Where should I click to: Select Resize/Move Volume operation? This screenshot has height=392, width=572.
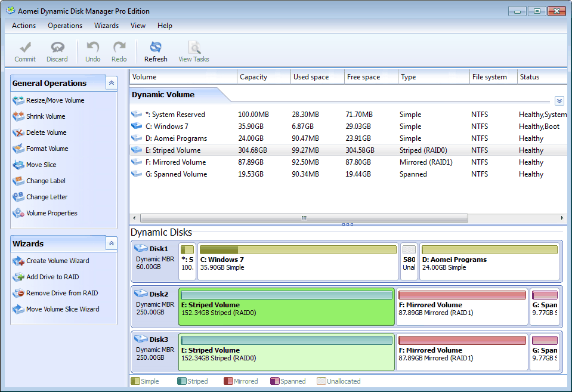tap(55, 100)
